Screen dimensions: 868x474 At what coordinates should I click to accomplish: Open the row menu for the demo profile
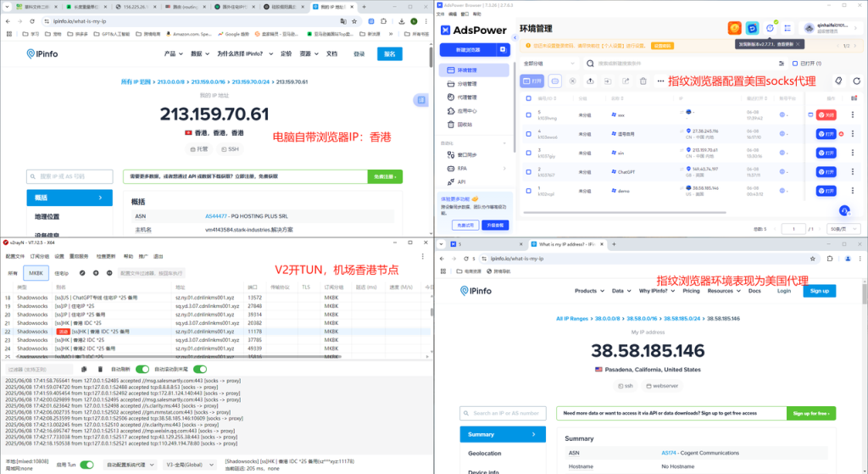tap(853, 191)
